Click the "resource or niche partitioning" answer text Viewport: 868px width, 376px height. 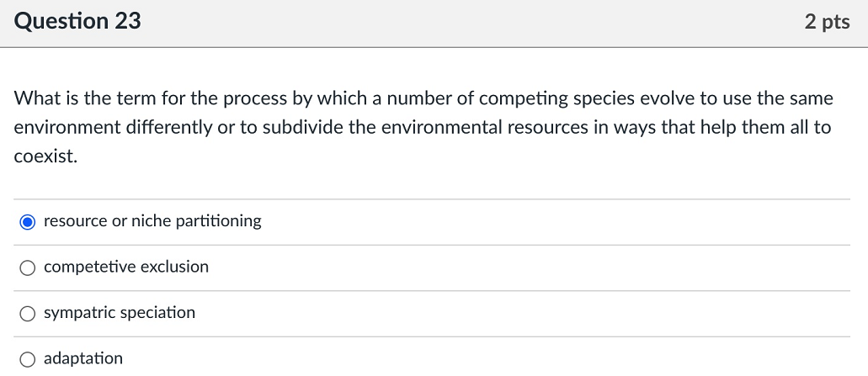point(152,221)
